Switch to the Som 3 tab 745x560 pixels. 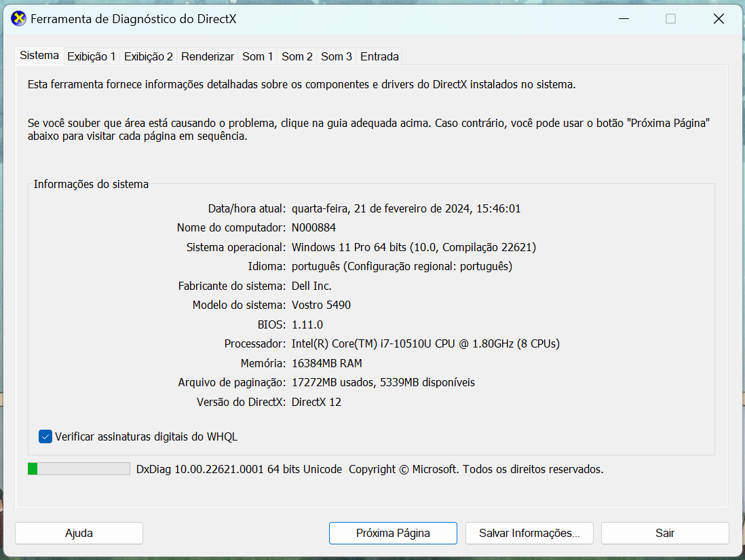(337, 57)
